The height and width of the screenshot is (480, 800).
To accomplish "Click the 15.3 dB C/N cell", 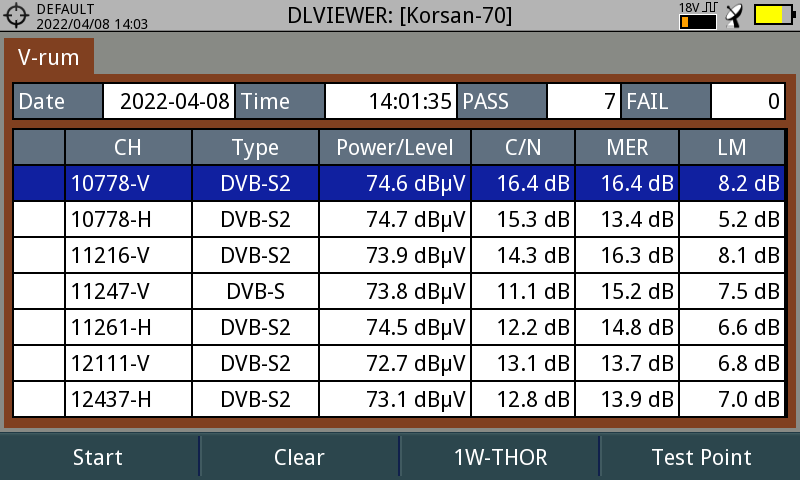I will pos(523,219).
